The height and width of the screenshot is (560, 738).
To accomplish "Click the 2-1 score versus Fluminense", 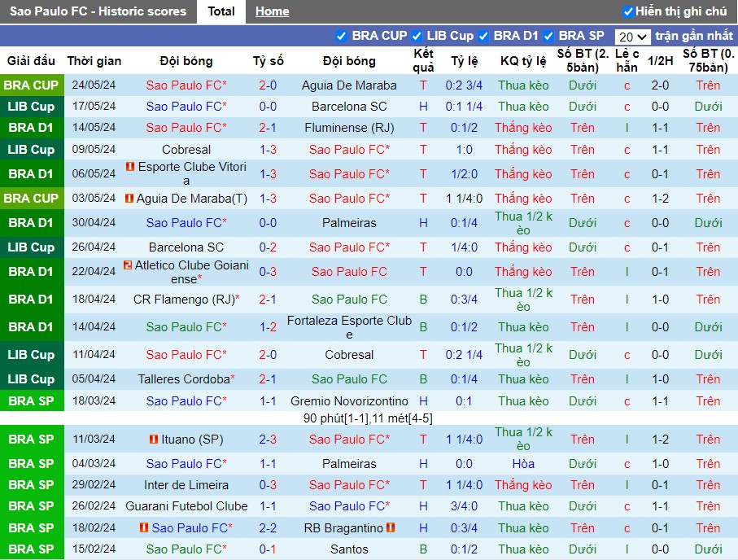I will [x=268, y=128].
